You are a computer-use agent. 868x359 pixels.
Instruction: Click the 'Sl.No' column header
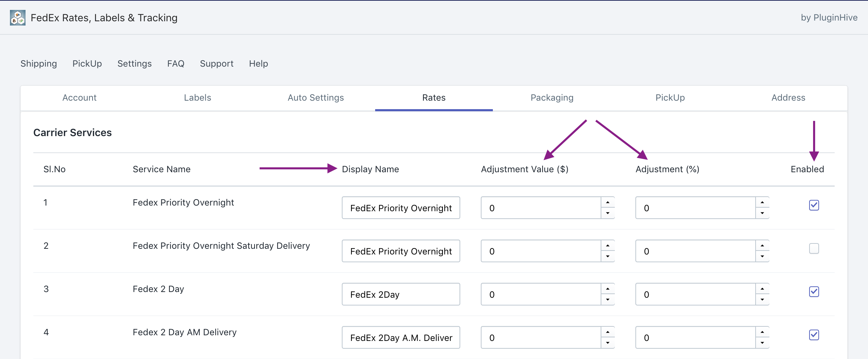(55, 169)
